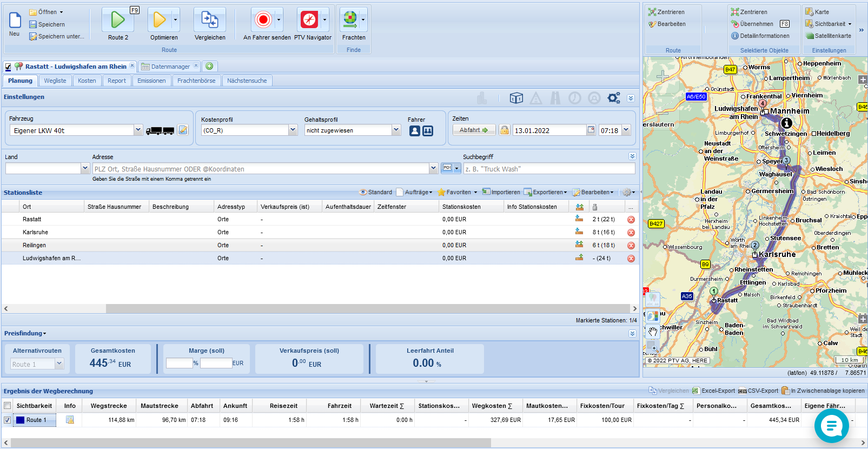Delete the Karlsruhe station row
868x449 pixels.
click(x=631, y=233)
